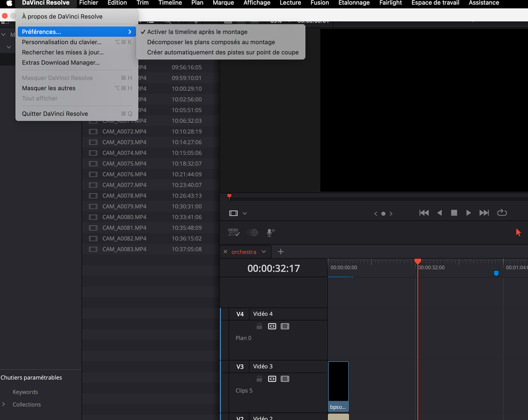Open orchestra timeline tab dropdown

click(264, 251)
